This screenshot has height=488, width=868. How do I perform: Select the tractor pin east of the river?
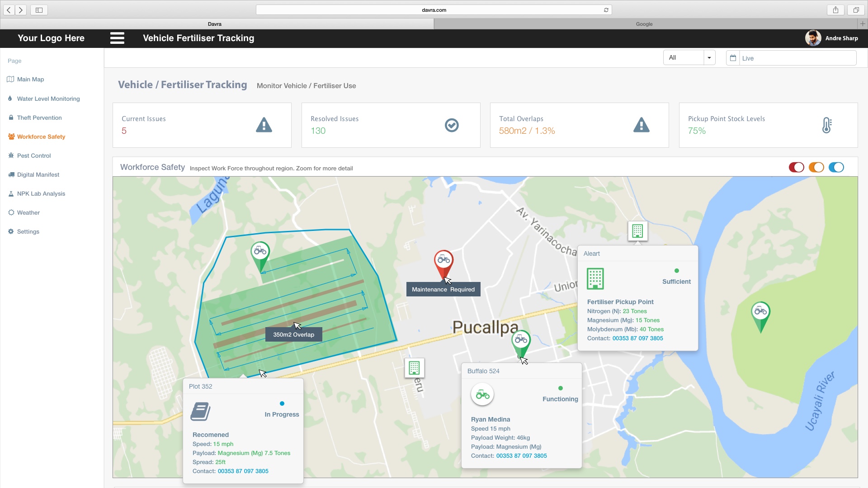(x=761, y=317)
